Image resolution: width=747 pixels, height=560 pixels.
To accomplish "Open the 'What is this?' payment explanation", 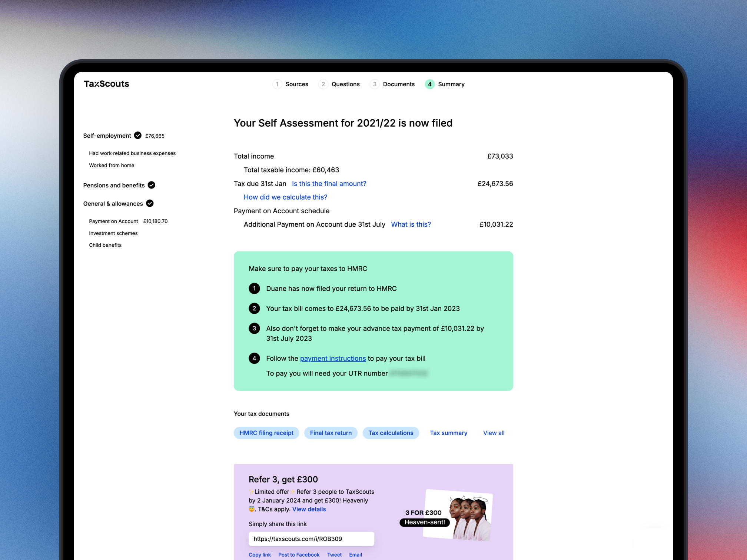I will 411,224.
